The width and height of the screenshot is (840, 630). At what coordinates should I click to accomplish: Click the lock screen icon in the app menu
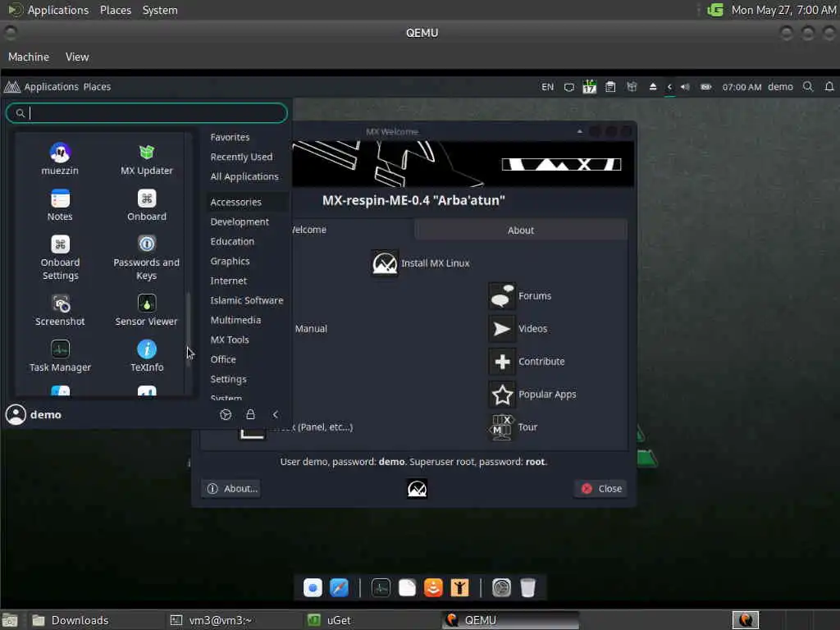coord(250,414)
